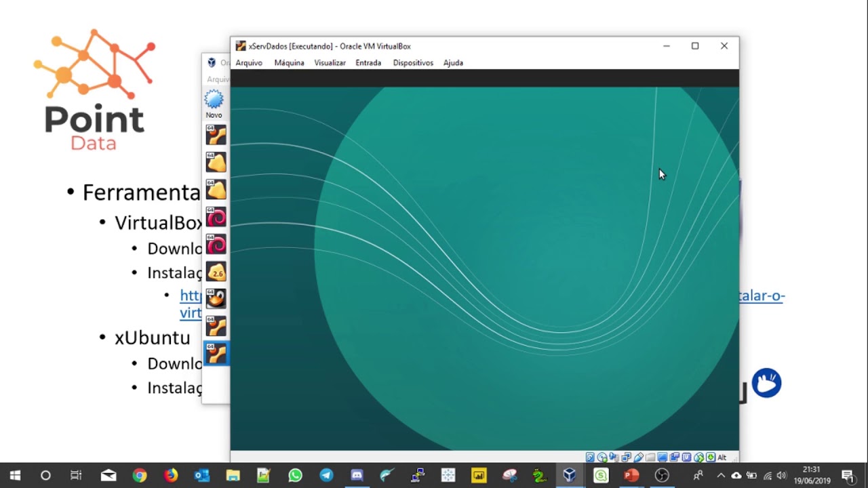Open the Entrada menu
Screen dimensions: 868x488
368,62
